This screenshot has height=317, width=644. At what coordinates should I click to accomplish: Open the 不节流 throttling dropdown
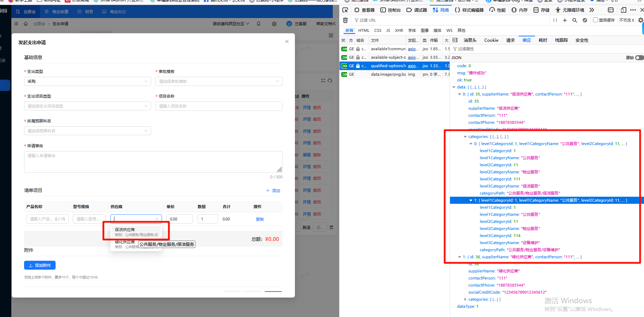pyautogui.click(x=626, y=20)
